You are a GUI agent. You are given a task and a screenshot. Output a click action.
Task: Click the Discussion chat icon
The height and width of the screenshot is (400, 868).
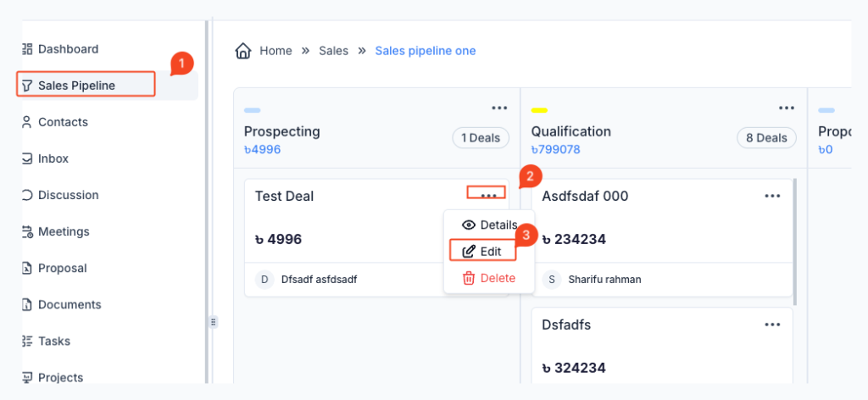tap(27, 195)
